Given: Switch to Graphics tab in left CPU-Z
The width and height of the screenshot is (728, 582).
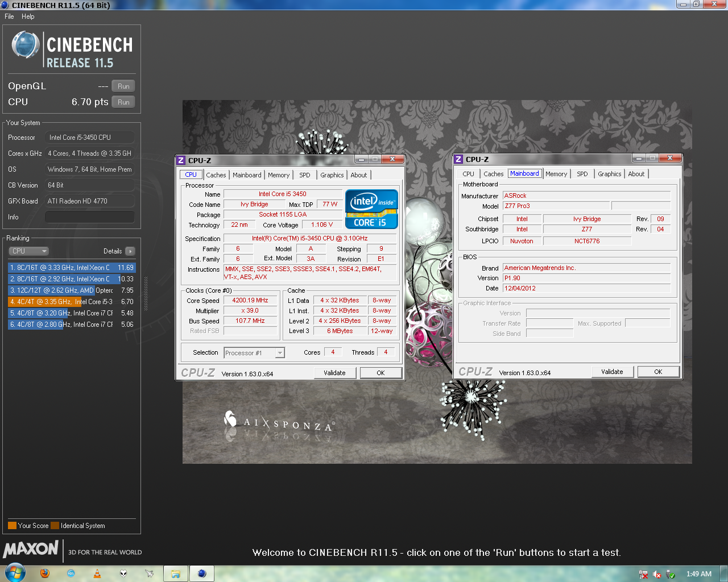Looking at the screenshot, I should click(332, 175).
